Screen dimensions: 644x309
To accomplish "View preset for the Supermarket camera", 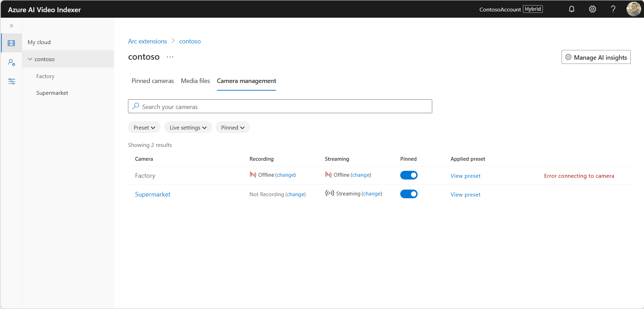I will pyautogui.click(x=466, y=195).
